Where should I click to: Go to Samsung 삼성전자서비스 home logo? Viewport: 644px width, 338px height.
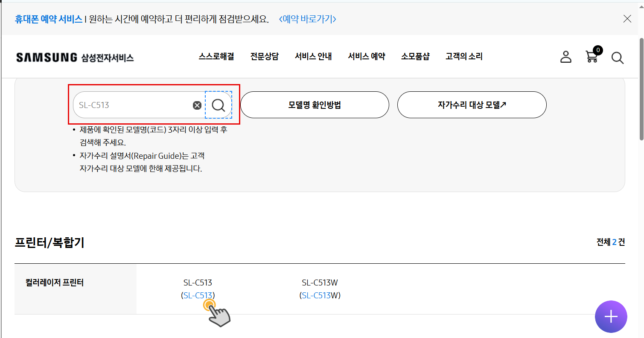point(75,57)
